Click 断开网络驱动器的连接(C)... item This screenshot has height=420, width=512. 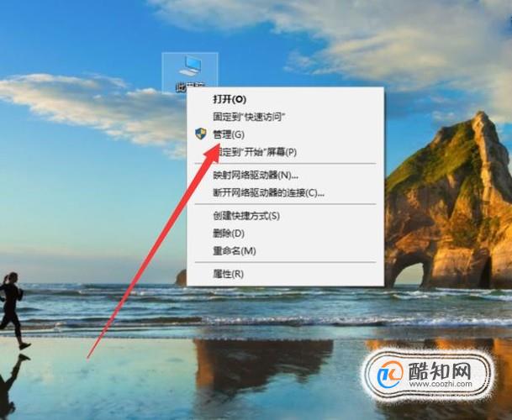pos(268,193)
